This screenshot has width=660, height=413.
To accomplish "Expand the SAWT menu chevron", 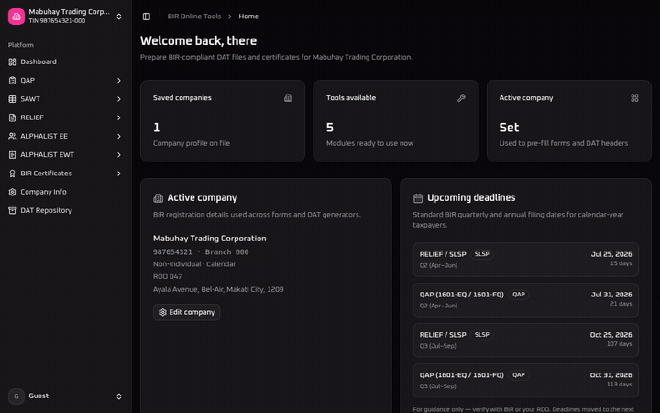I will (119, 99).
